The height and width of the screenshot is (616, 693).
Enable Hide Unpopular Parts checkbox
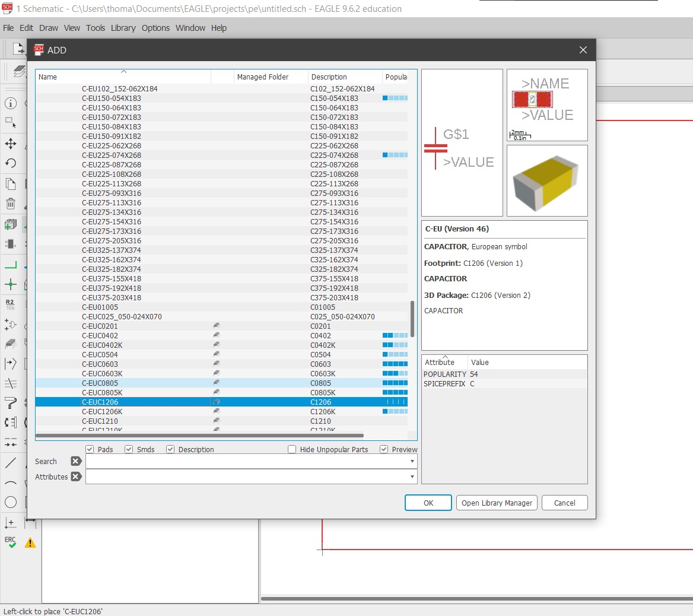[292, 449]
